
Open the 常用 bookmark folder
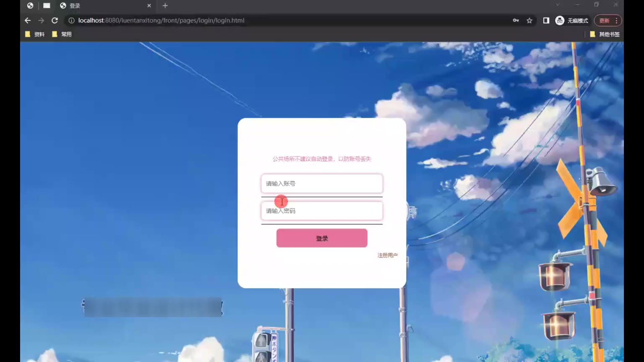pos(62,34)
